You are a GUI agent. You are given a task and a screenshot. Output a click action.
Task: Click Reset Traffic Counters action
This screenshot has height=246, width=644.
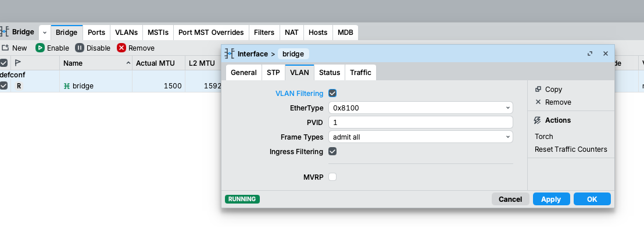coord(571,149)
